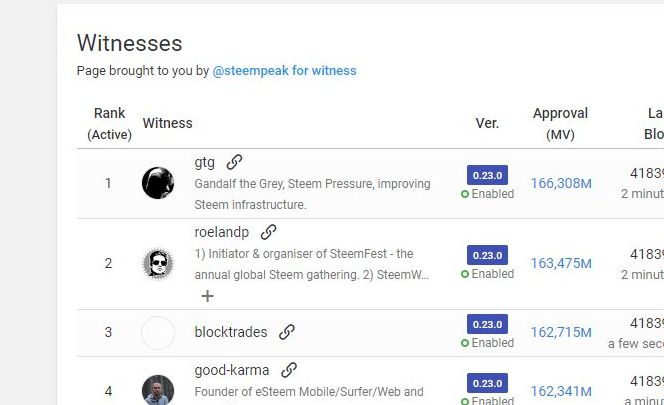
Task: Click roelandp's avatar picture
Action: point(158,264)
